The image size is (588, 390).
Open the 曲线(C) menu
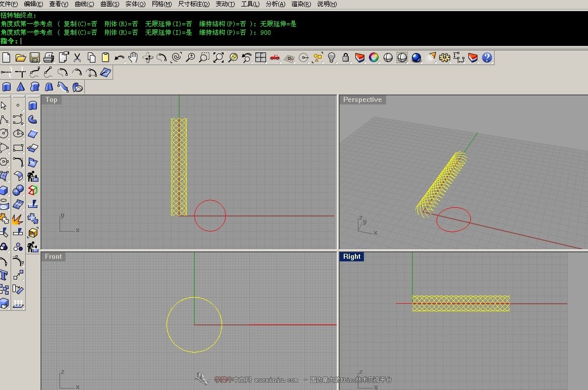coord(84,4)
